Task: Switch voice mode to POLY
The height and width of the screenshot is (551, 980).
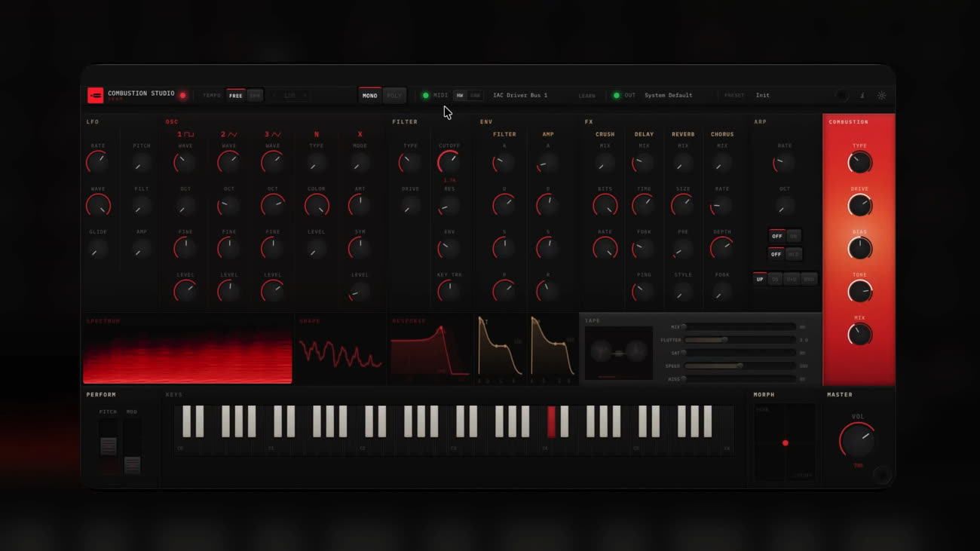Action: [x=394, y=96]
